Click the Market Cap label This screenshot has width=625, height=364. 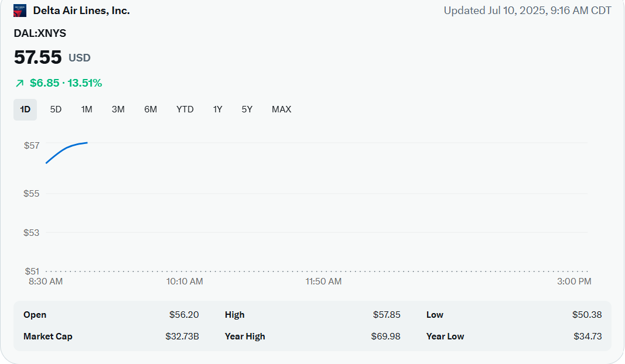tap(48, 336)
